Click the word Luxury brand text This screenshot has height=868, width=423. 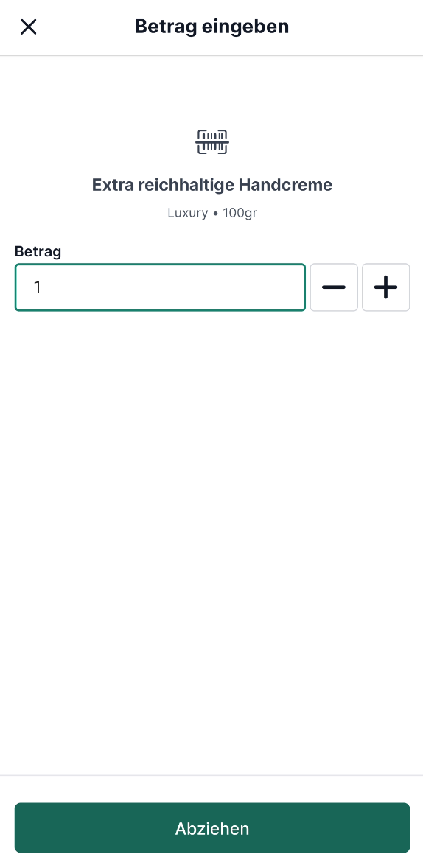[188, 212]
